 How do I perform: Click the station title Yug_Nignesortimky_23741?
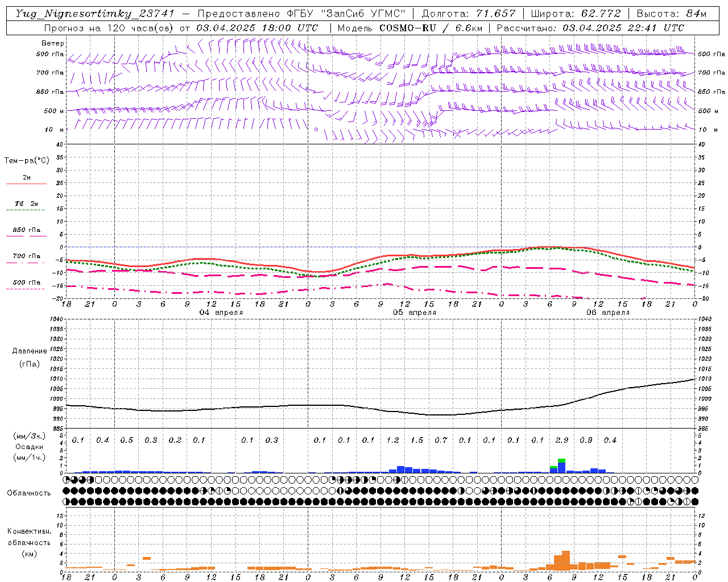click(94, 14)
